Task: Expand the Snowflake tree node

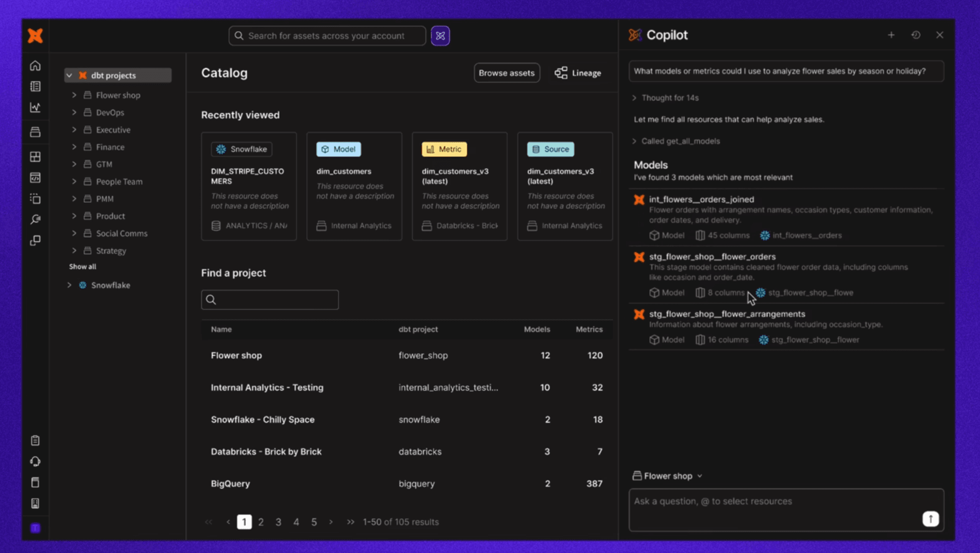Action: click(x=69, y=285)
